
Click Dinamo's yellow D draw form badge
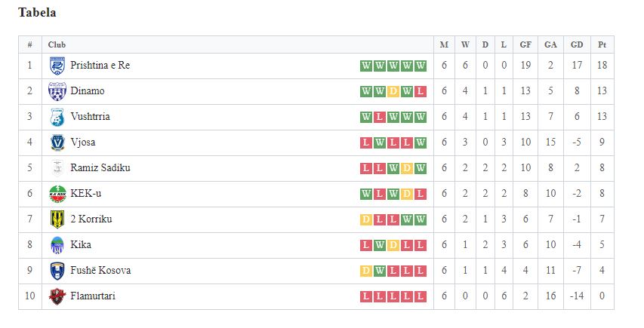[x=393, y=91]
